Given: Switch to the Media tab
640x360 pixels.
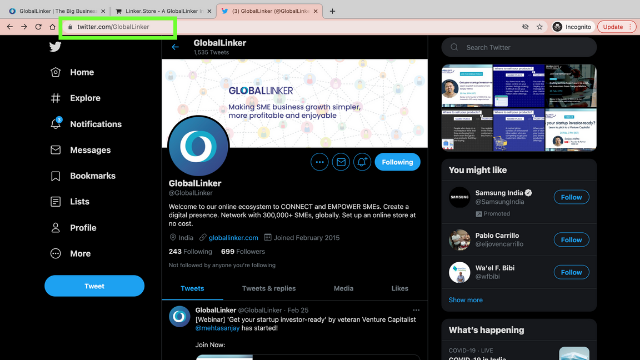Looking at the screenshot, I should click(343, 289).
